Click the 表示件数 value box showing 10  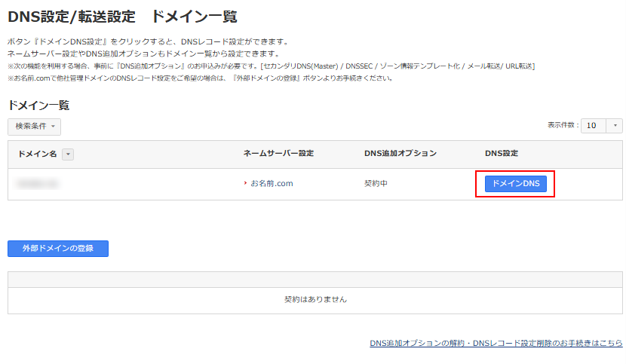pos(593,126)
